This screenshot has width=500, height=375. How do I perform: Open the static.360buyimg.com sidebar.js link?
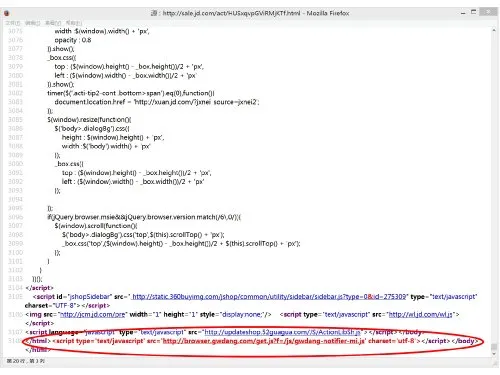click(x=269, y=297)
